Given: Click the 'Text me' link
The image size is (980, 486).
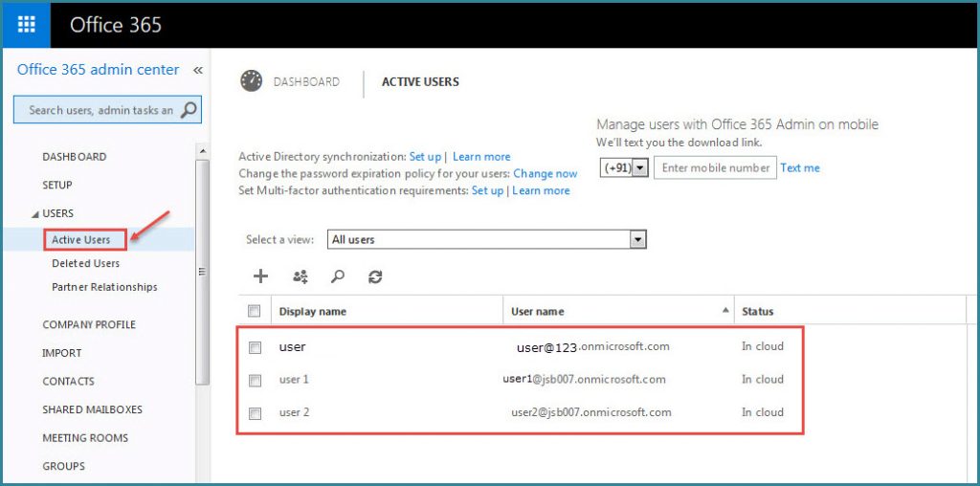Looking at the screenshot, I should (x=800, y=167).
